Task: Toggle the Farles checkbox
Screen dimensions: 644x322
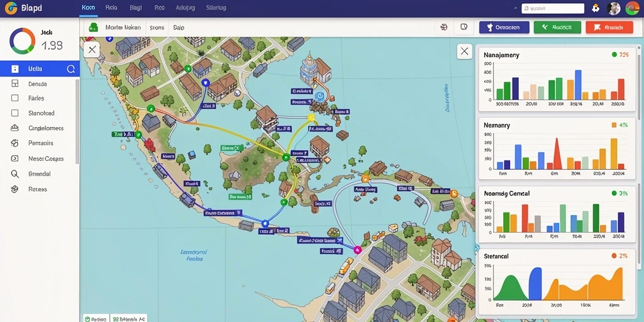Action: (x=15, y=98)
